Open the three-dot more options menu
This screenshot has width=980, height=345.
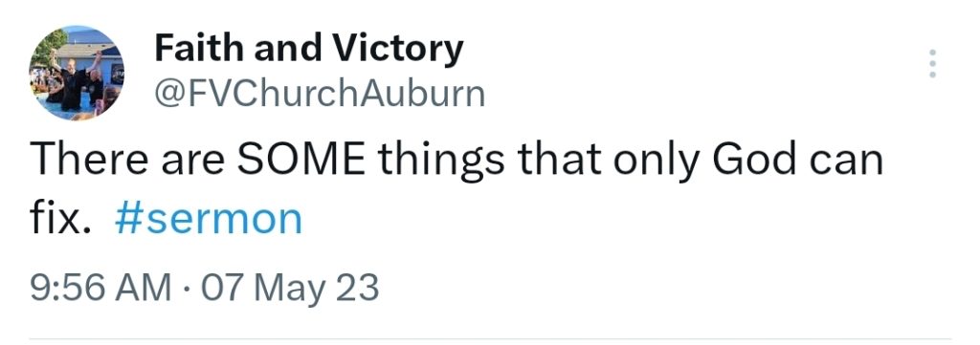(x=932, y=64)
